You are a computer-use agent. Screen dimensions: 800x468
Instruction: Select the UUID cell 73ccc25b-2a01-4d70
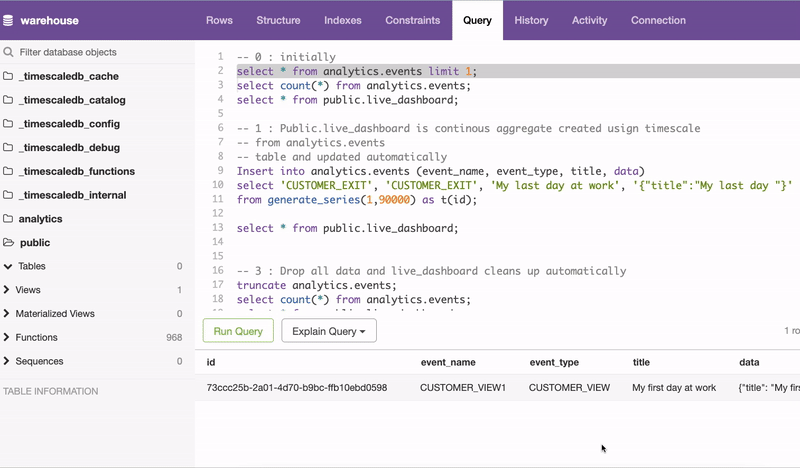[x=297, y=387]
